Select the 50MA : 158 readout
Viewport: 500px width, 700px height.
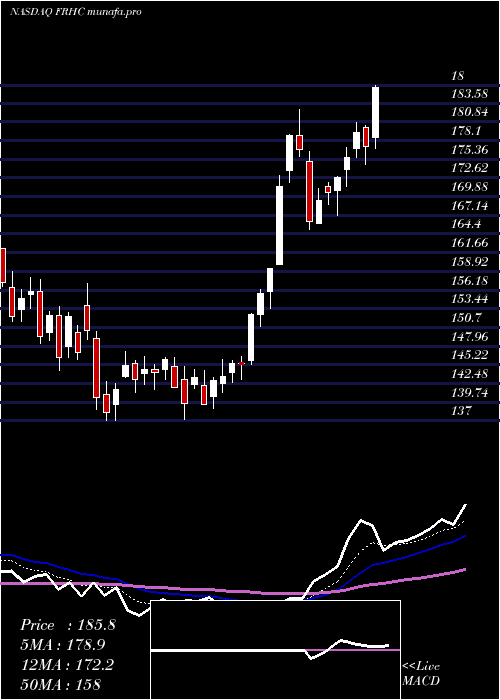pos(60,684)
